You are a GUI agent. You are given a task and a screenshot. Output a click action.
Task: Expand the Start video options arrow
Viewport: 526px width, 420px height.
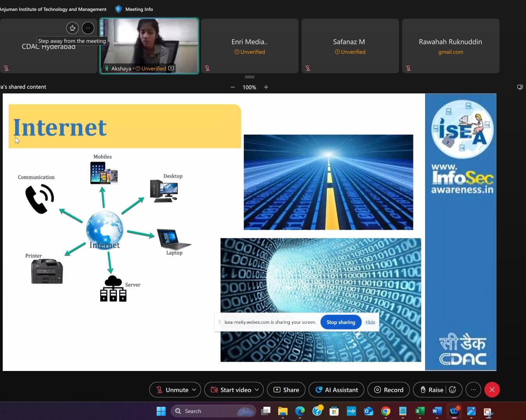point(257,390)
